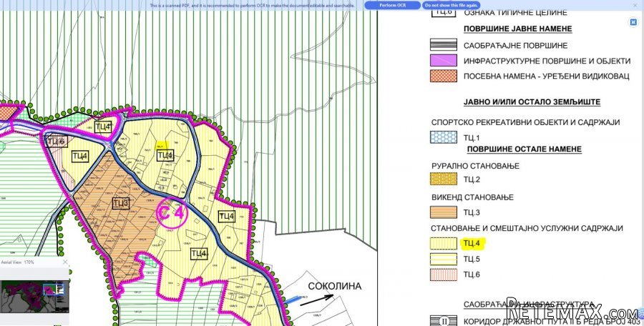Click the red hatched viewpoint legend swatch
This screenshot has height=326, width=644.
tap(443, 76)
